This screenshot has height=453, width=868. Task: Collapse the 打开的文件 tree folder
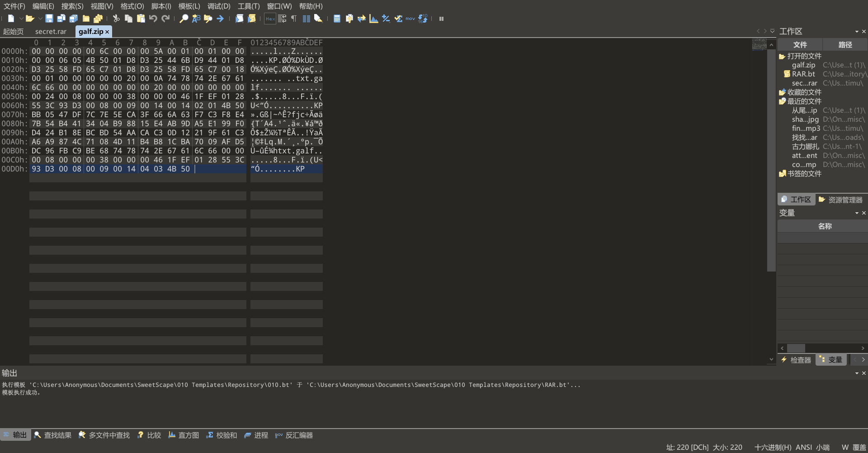click(x=782, y=56)
